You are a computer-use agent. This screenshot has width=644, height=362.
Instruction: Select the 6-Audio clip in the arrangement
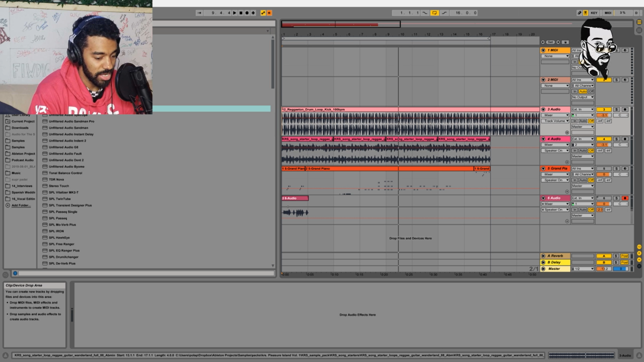pos(295,198)
